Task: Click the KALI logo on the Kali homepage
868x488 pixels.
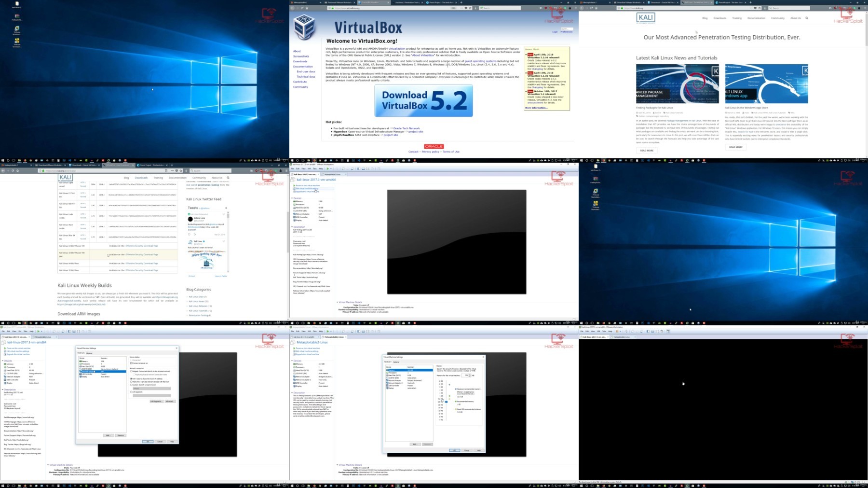Action: click(x=646, y=18)
